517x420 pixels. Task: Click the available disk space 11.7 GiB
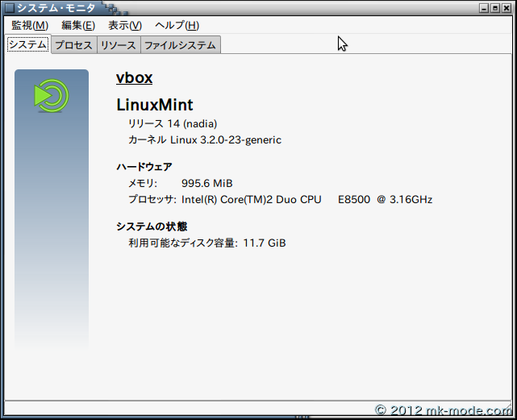pos(265,243)
